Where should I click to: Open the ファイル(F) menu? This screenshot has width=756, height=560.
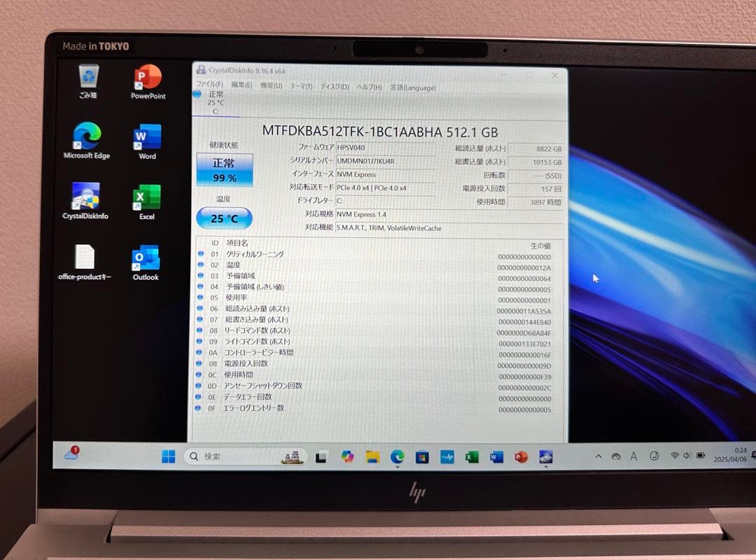(209, 85)
